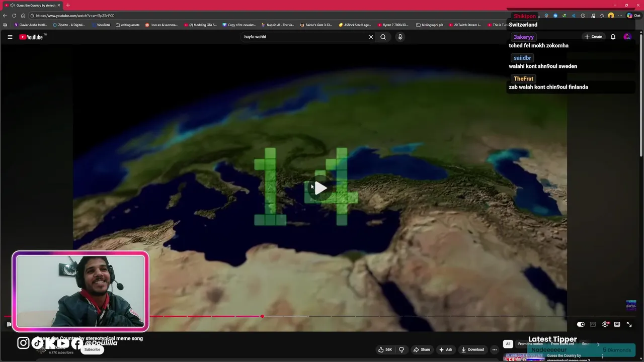Open the Create button

click(x=593, y=37)
